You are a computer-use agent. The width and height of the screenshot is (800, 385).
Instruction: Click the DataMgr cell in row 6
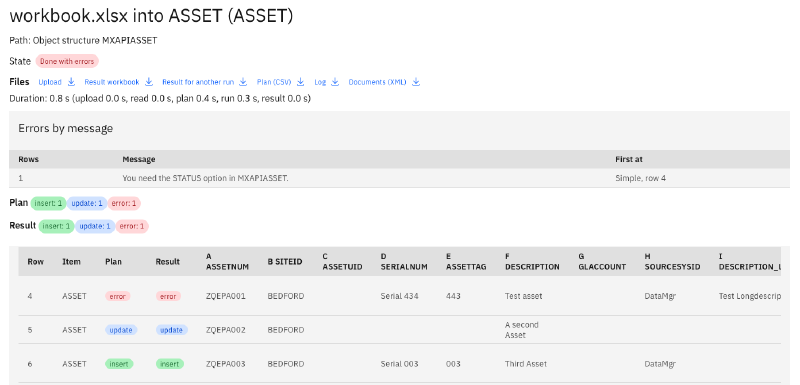[x=660, y=364]
